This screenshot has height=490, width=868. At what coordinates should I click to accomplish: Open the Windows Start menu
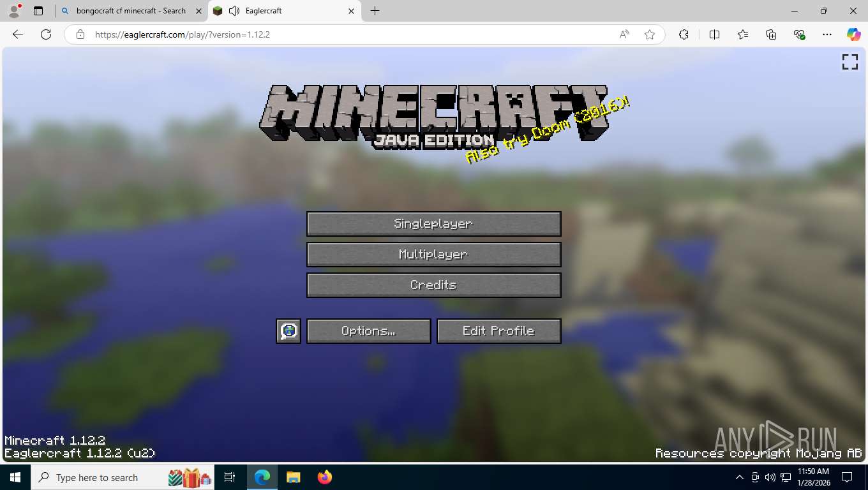15,477
